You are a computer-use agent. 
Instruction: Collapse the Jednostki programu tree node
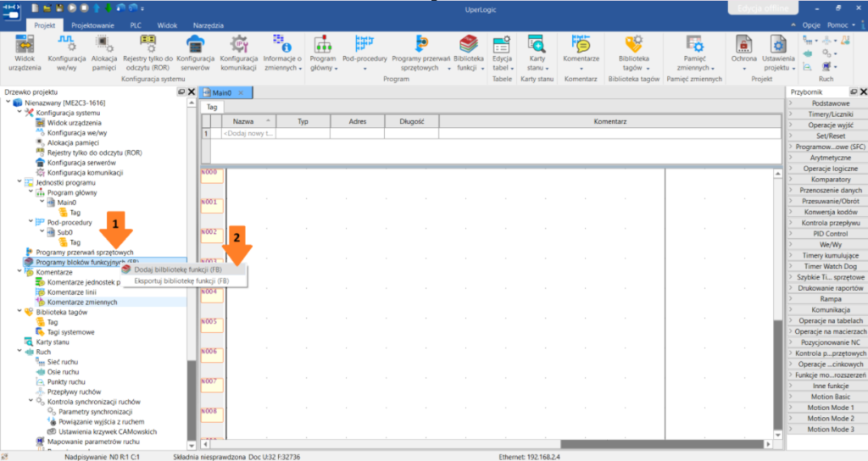pyautogui.click(x=19, y=182)
